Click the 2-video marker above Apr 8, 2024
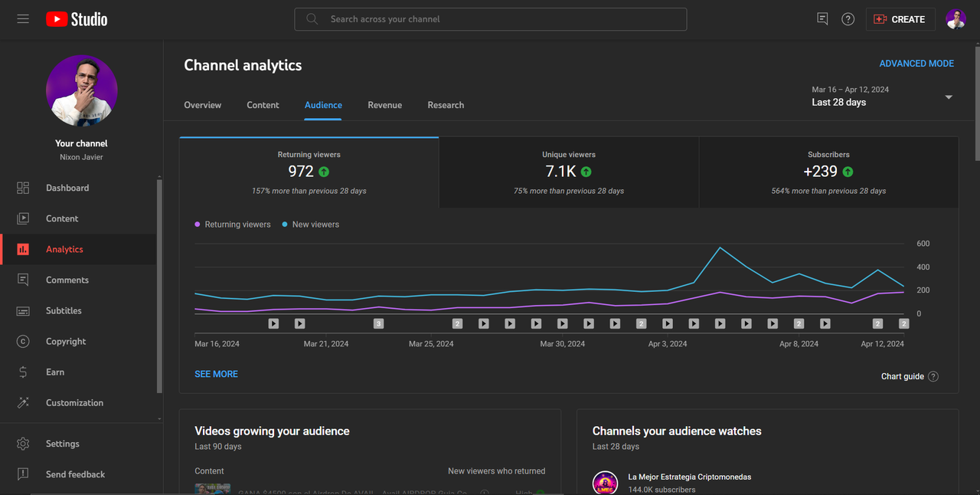 click(x=799, y=323)
